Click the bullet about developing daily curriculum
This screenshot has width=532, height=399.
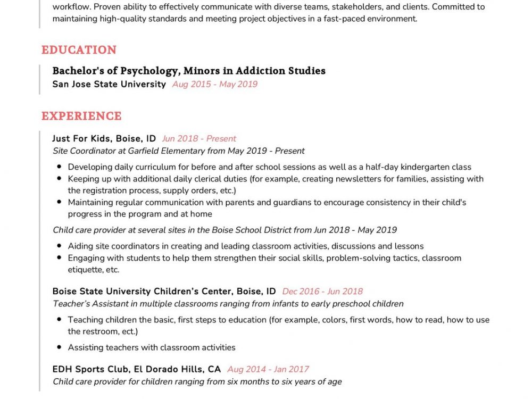click(x=269, y=167)
